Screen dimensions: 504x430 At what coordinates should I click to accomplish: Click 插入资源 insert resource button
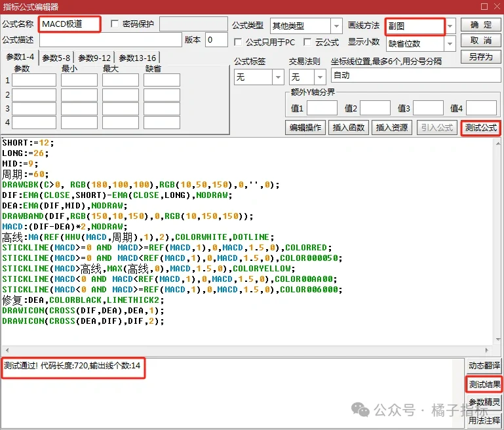[x=392, y=128]
